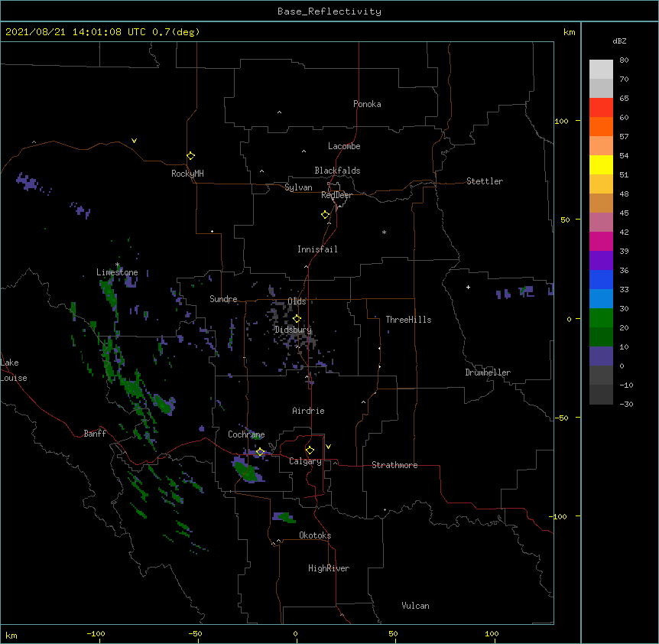Click the -100 tick on the horizontal axis

96,633
